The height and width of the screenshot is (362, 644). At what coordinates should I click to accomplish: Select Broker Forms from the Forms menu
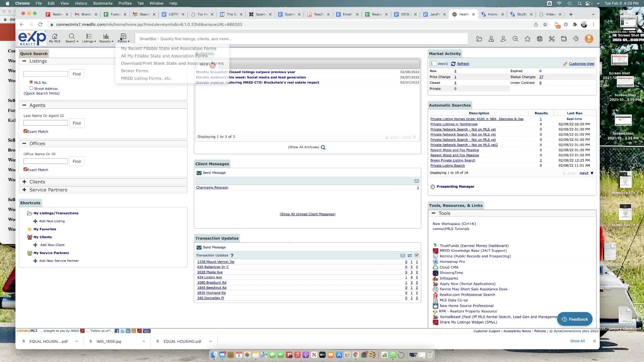pos(135,71)
